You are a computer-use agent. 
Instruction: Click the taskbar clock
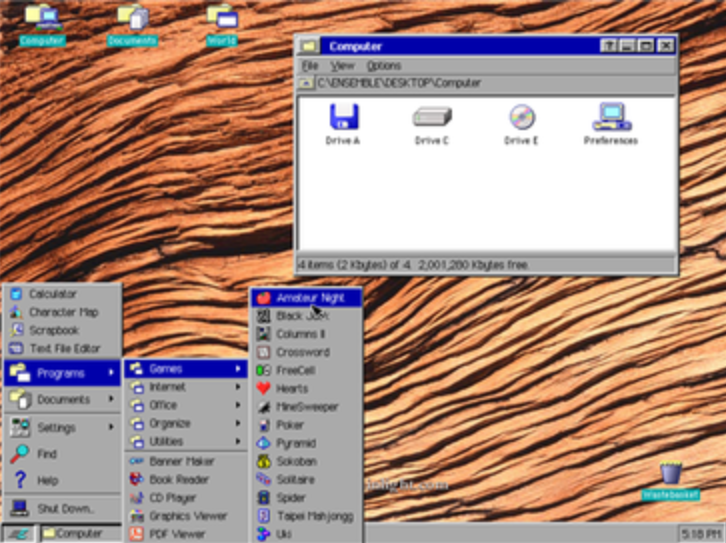(x=700, y=534)
